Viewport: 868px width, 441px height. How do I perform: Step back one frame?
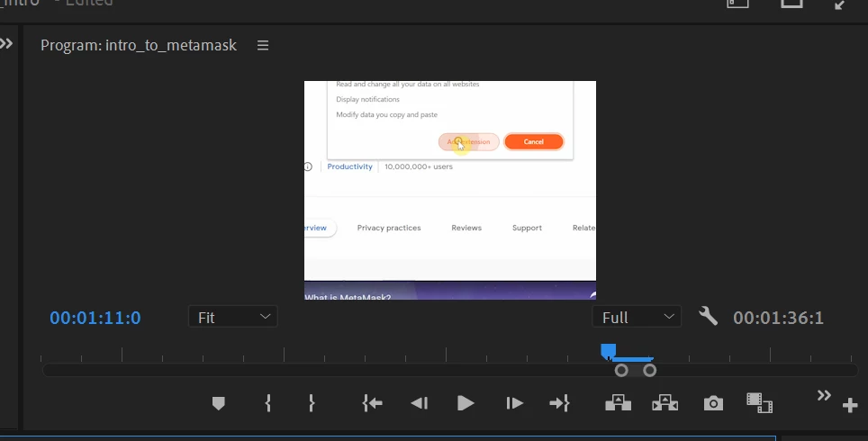419,403
